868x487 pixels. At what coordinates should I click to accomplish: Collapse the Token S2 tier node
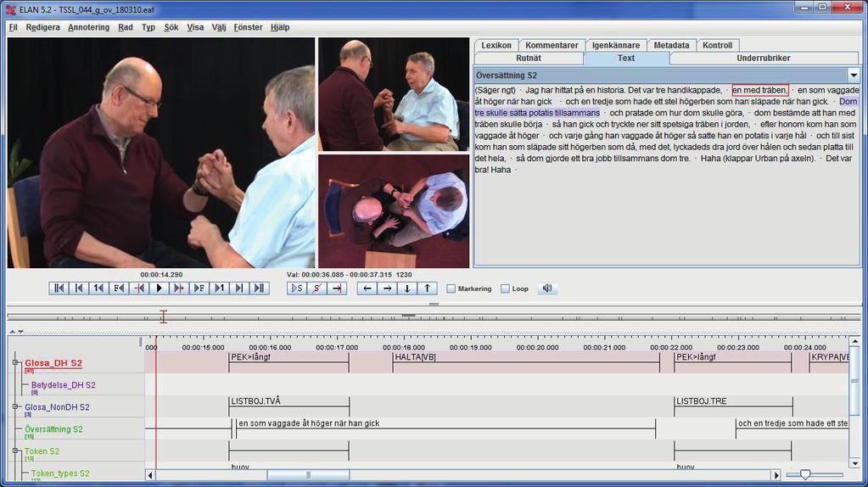click(15, 451)
